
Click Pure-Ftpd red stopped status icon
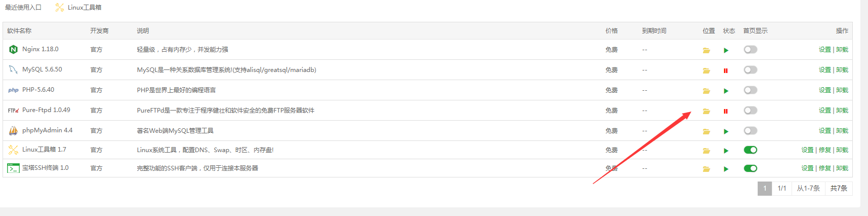(x=726, y=111)
